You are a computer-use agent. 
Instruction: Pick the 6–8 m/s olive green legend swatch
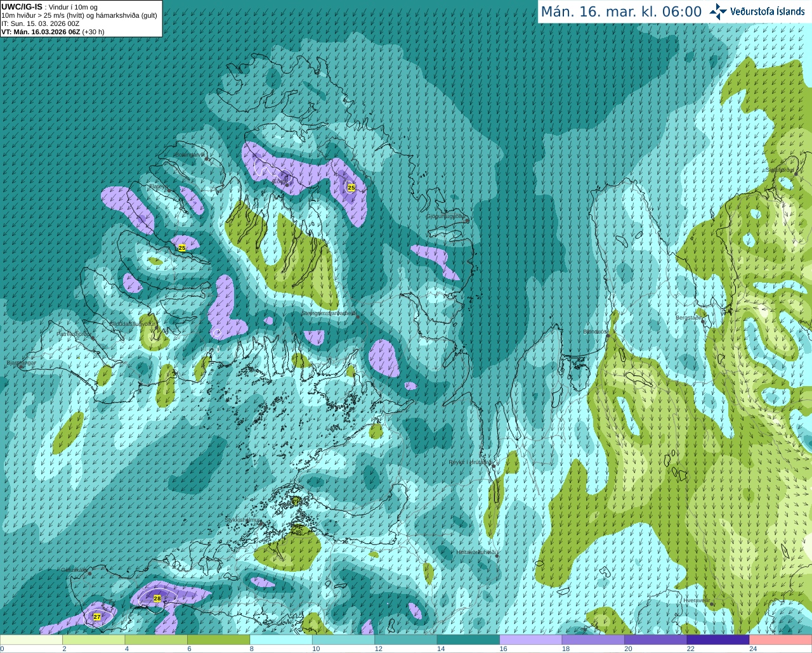(219, 640)
